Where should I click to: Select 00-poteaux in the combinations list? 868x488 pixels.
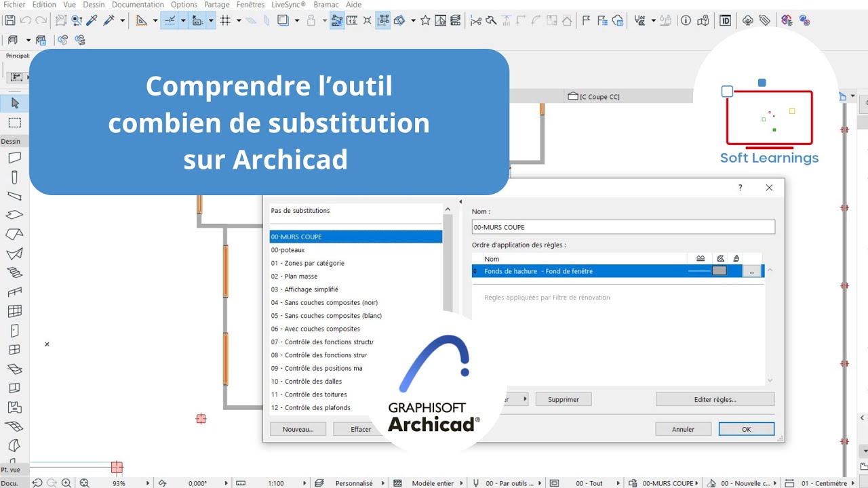356,250
